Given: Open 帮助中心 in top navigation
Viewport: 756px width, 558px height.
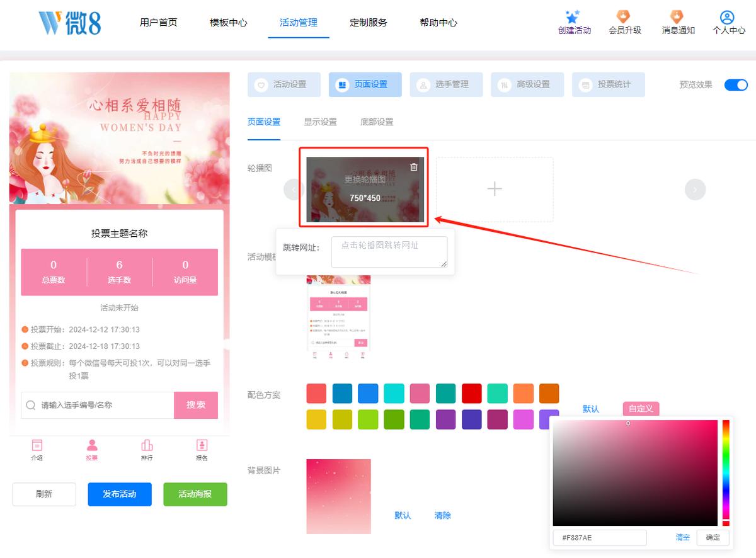Looking at the screenshot, I should coord(438,23).
